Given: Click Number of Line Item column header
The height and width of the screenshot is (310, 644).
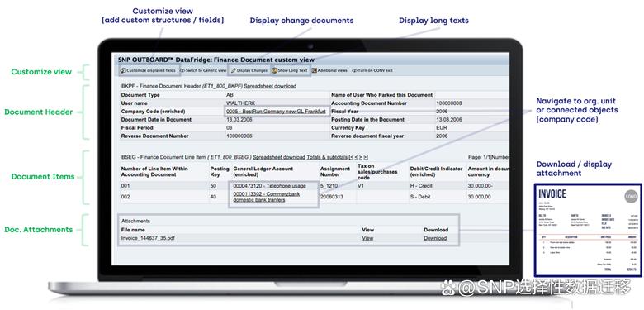Looking at the screenshot, I should tap(154, 172).
